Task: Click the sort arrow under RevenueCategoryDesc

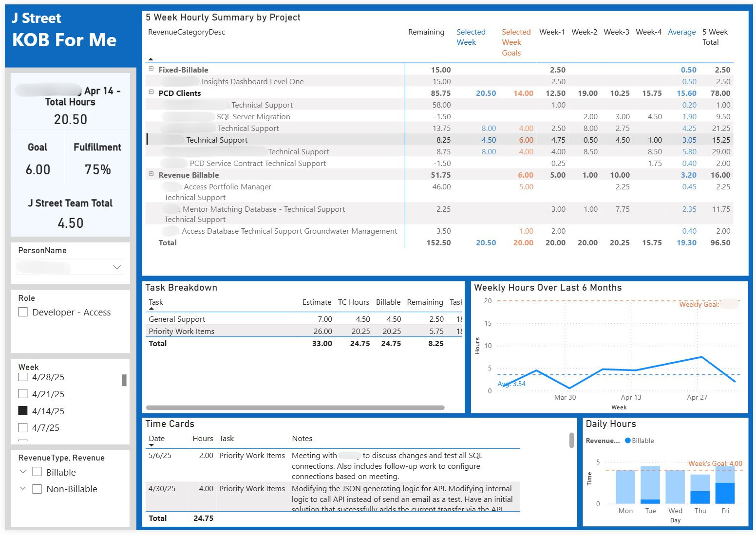Action: (x=151, y=59)
